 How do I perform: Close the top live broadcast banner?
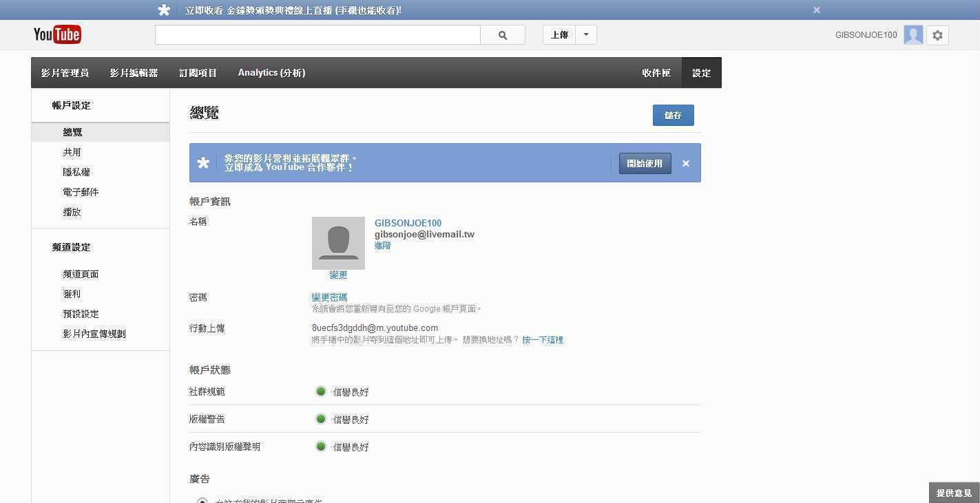(x=817, y=10)
